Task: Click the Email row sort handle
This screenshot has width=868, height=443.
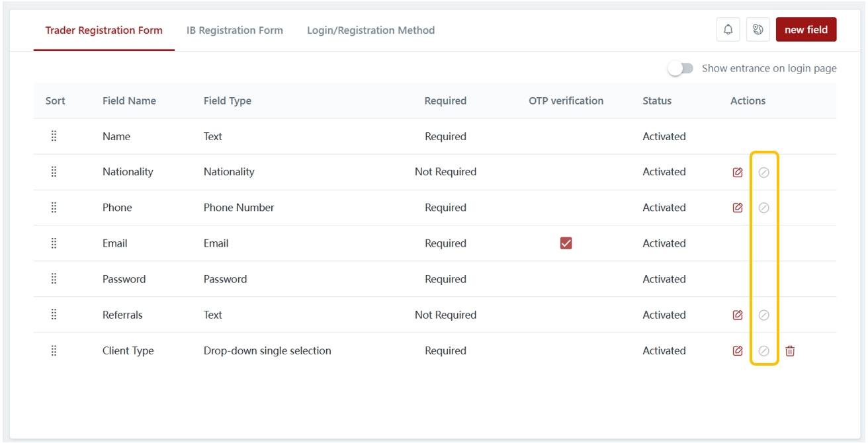Action: [x=54, y=243]
